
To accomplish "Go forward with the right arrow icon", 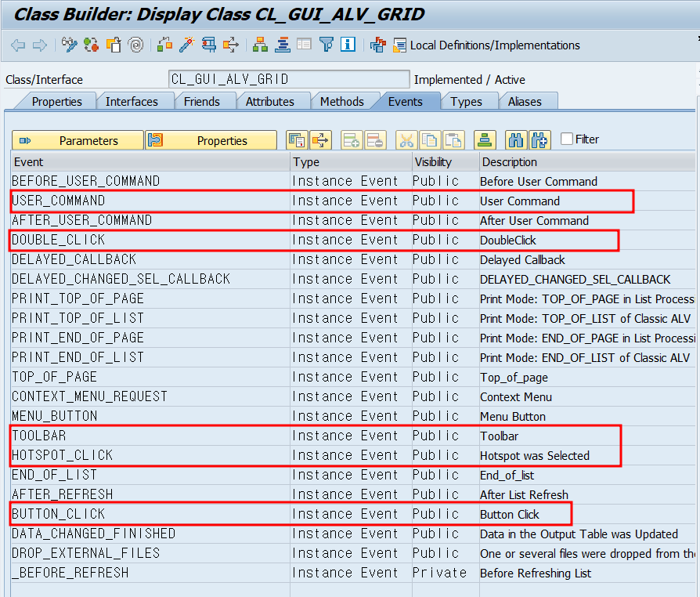I will pyautogui.click(x=40, y=45).
